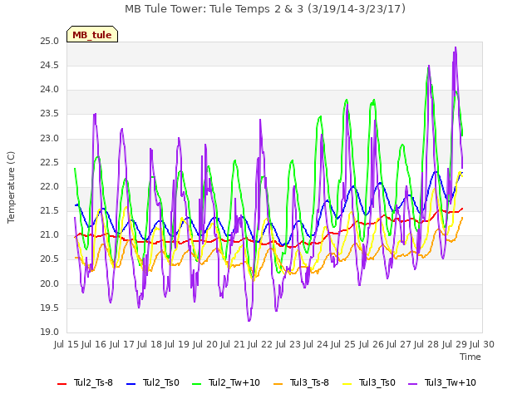Click the 24.0 y-axis tick label
532x399 pixels.
(x=50, y=90)
